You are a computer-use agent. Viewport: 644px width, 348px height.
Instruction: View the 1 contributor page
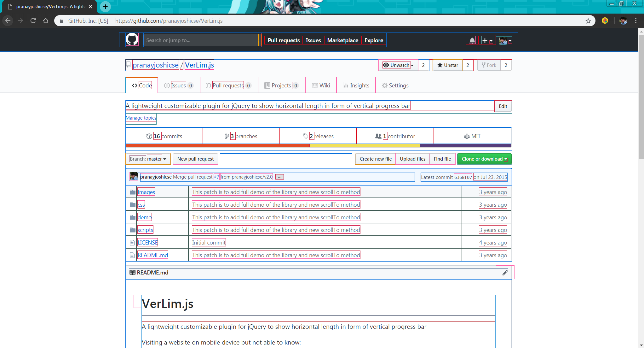[395, 136]
